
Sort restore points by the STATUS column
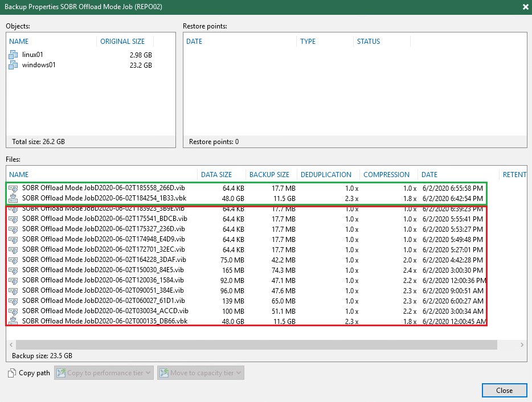[368, 42]
